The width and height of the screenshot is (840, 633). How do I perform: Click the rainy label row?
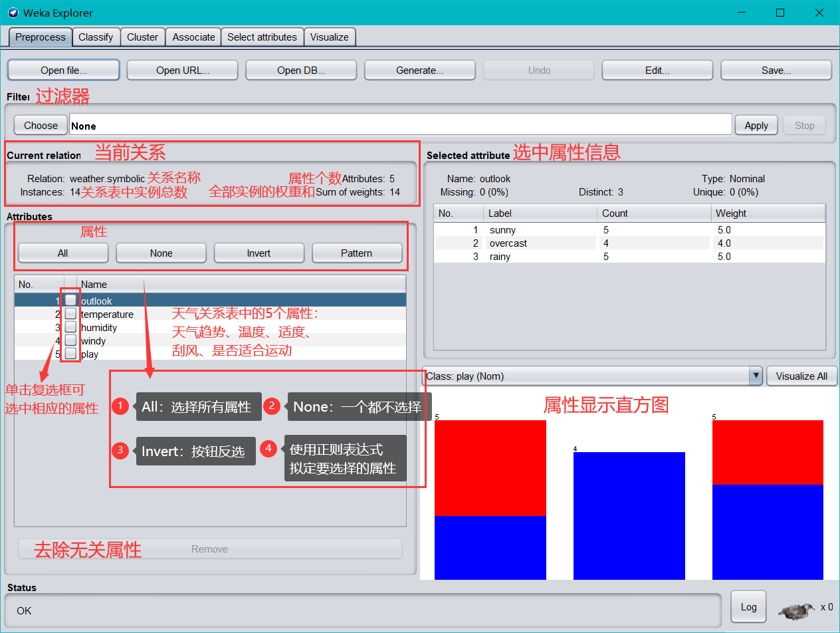point(629,256)
